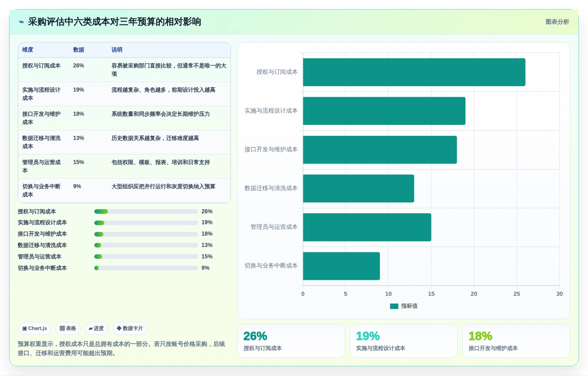Click the lightning icon beside the title
This screenshot has width=588, height=376.
(21, 22)
